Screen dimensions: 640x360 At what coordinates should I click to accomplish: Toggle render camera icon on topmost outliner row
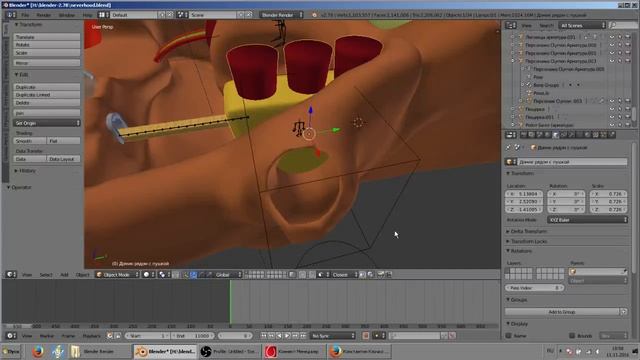coord(628,37)
